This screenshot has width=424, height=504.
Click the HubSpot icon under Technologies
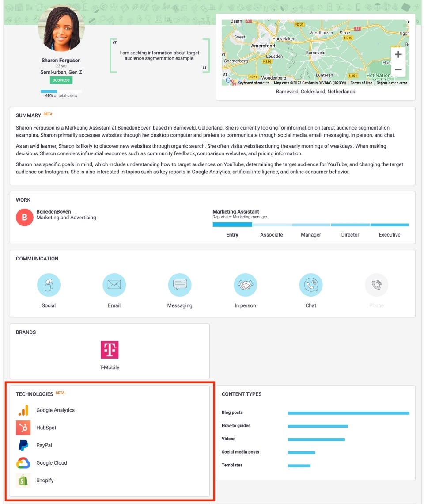[x=23, y=428]
